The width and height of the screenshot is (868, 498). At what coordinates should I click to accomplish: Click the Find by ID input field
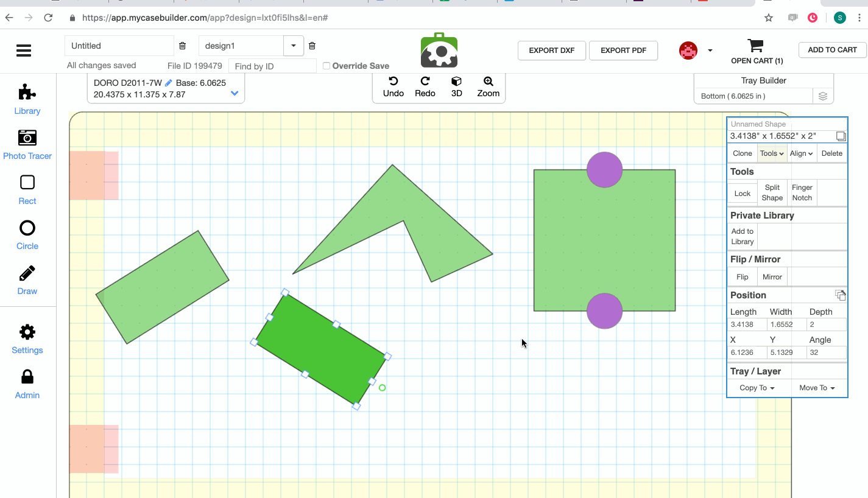pyautogui.click(x=272, y=66)
